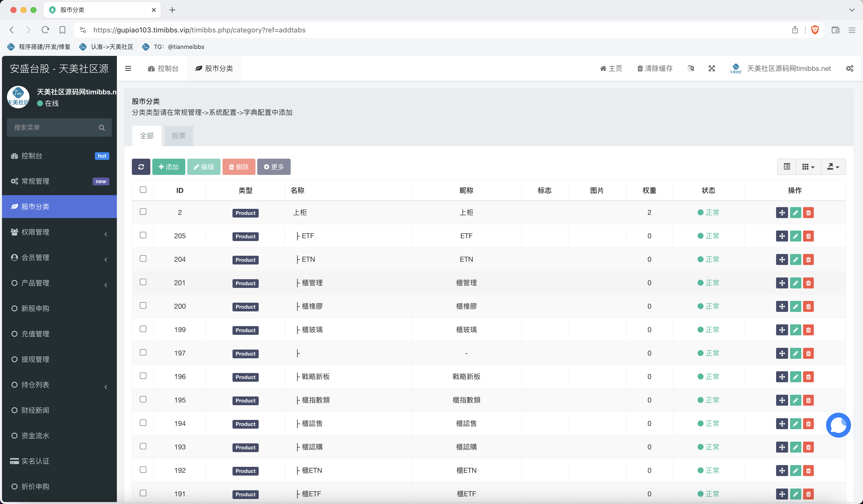Open the columns grid dropdown
Screen dimensions: 863x504
point(808,167)
